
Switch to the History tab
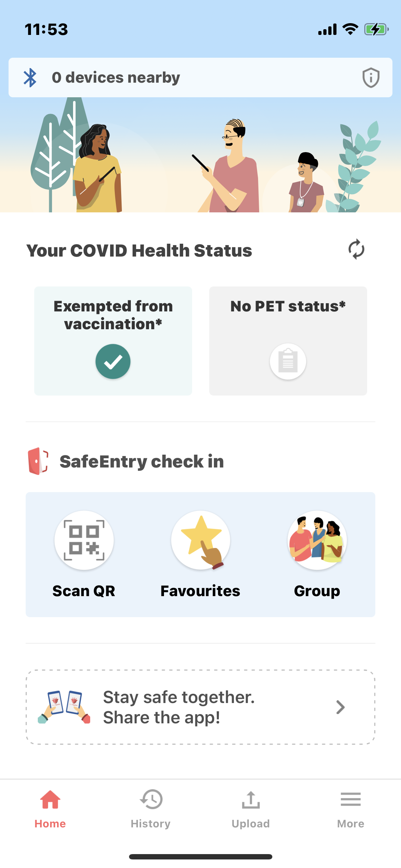click(x=150, y=808)
